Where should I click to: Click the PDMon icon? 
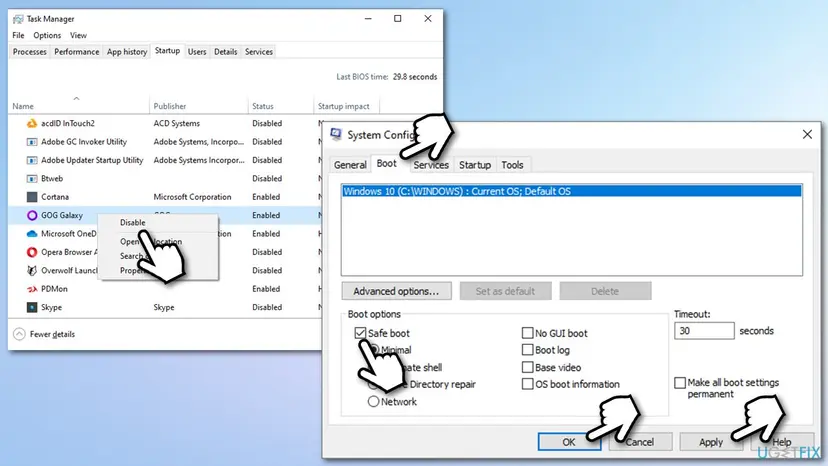point(32,289)
